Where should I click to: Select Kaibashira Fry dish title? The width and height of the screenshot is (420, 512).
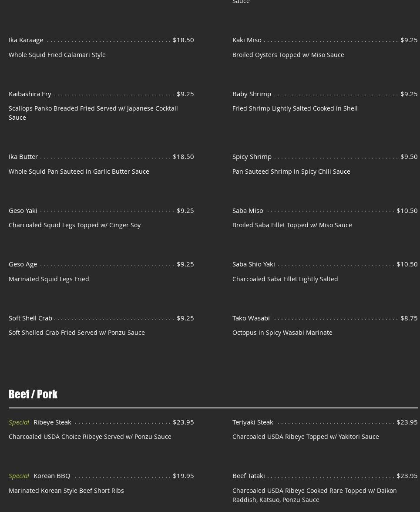[30, 94]
